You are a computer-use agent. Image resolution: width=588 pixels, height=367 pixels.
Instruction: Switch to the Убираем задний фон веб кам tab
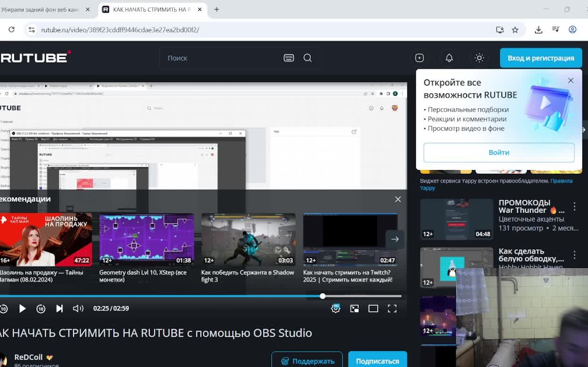[x=39, y=9]
